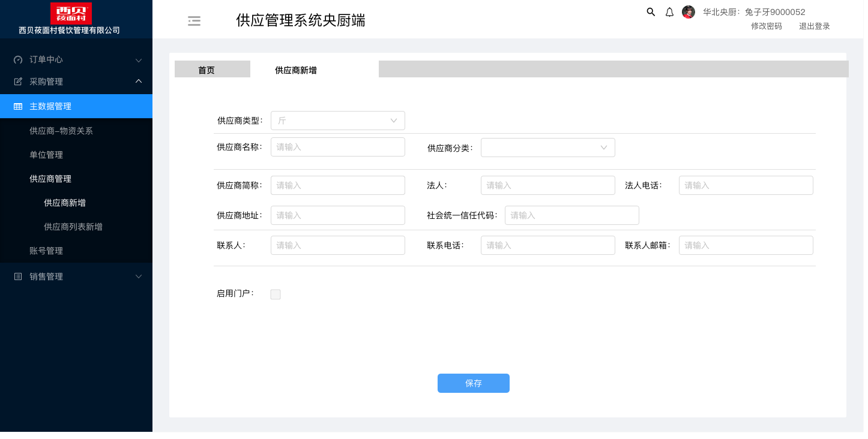
Task: Click the 西贝莜面村 red logo
Action: coord(71,13)
